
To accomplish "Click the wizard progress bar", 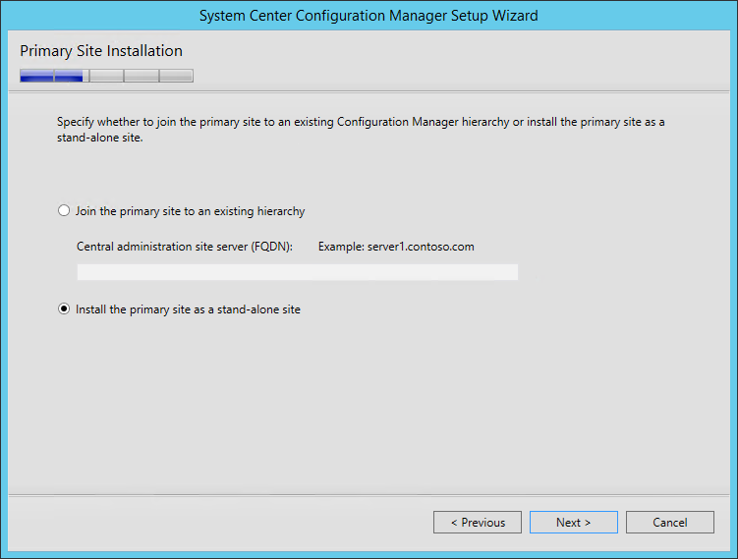I will (106, 76).
